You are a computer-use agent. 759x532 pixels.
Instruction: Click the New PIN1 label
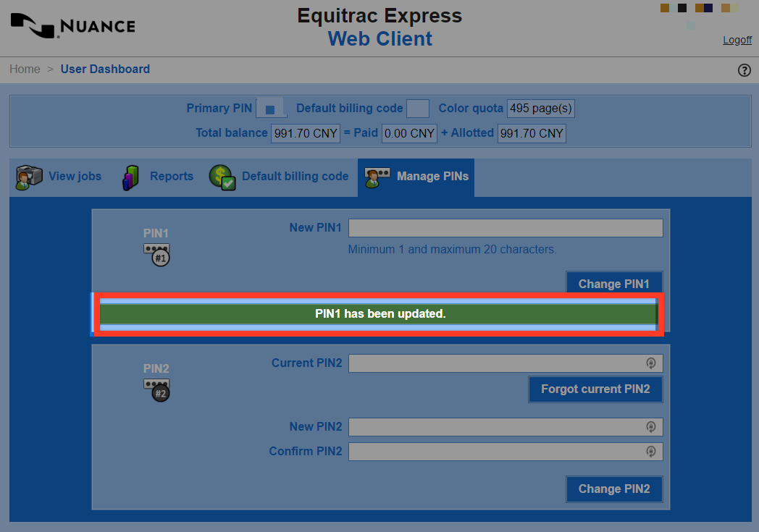click(316, 228)
